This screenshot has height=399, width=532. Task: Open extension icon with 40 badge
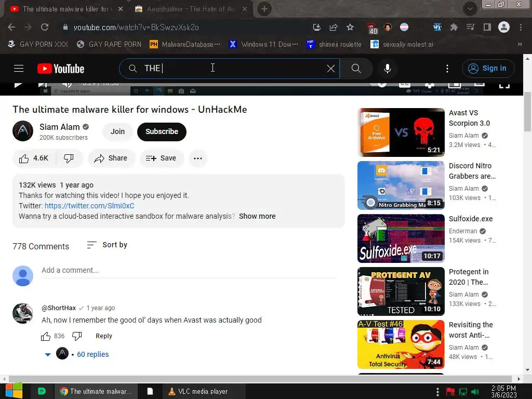point(372,28)
